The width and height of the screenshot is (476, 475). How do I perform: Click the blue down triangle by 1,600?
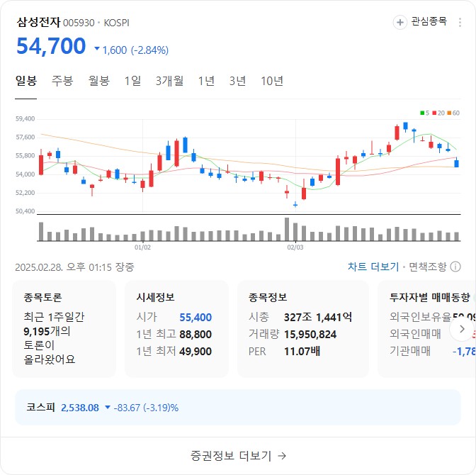click(x=97, y=49)
